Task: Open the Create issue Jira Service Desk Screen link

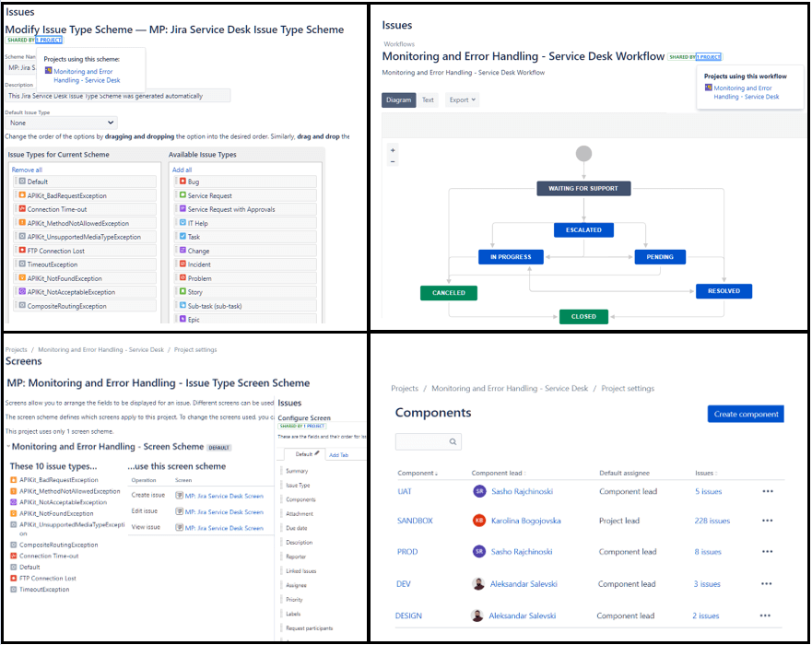Action: pos(224,496)
